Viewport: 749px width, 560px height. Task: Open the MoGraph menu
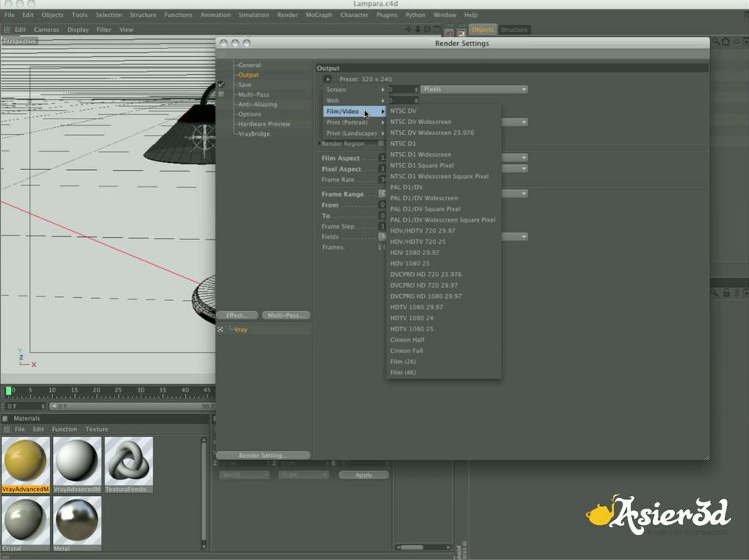(x=319, y=15)
